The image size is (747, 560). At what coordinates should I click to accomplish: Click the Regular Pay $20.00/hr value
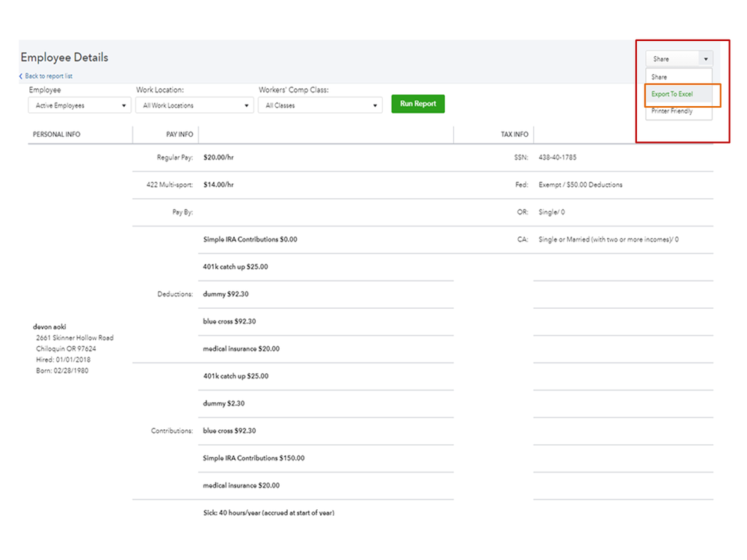coord(224,158)
